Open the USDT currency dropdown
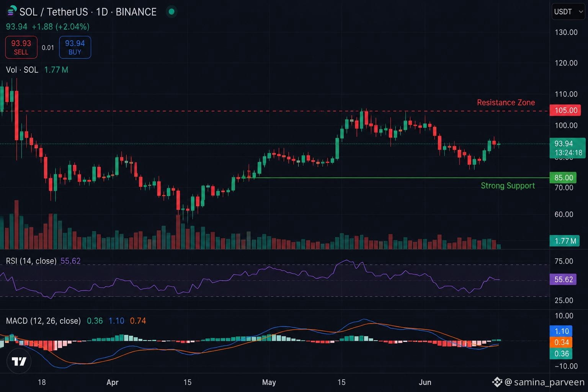The height and width of the screenshot is (392, 588). 568,12
